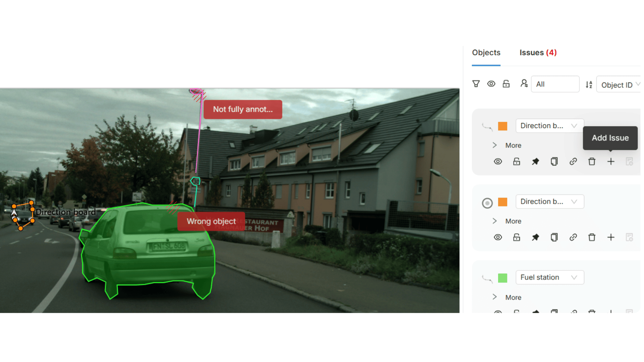Pin the first Direction board object
This screenshot has height=362, width=644.
click(x=535, y=162)
